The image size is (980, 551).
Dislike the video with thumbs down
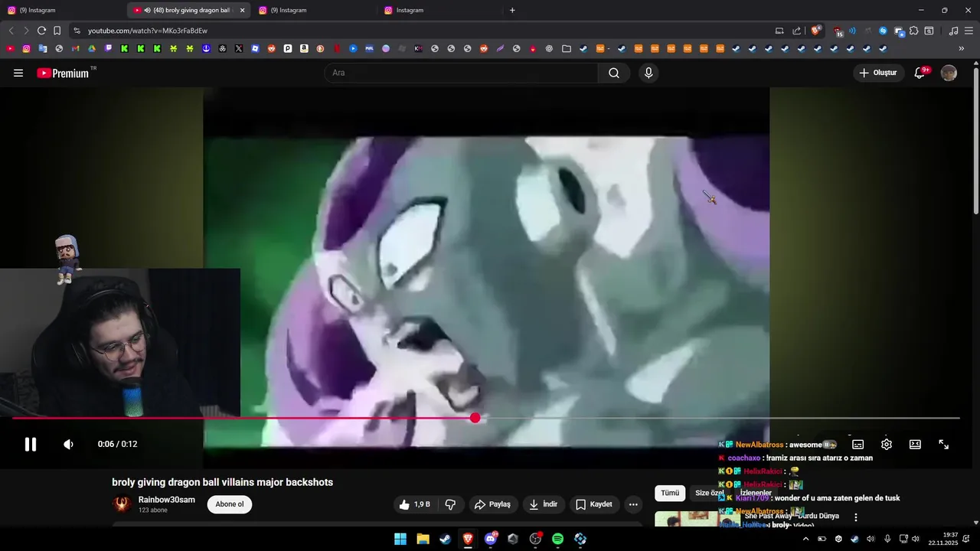tap(450, 504)
